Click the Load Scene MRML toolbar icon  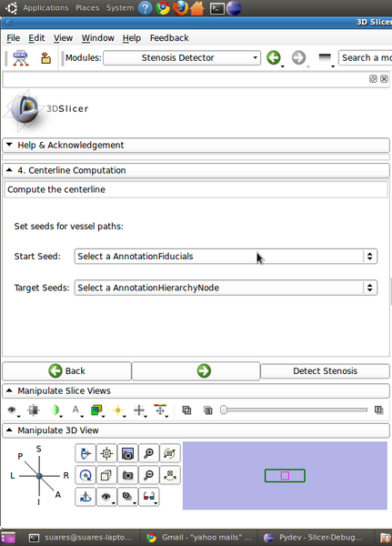click(21, 58)
